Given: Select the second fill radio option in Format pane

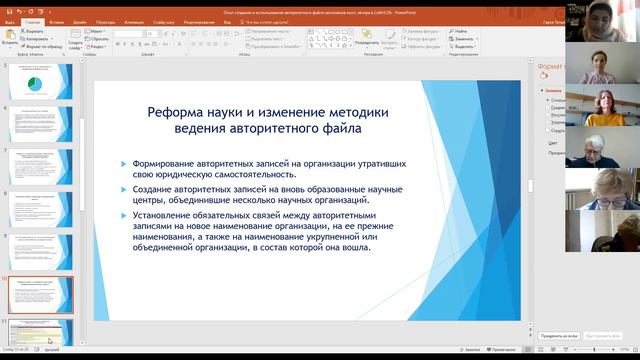Looking at the screenshot, I should coord(548,108).
